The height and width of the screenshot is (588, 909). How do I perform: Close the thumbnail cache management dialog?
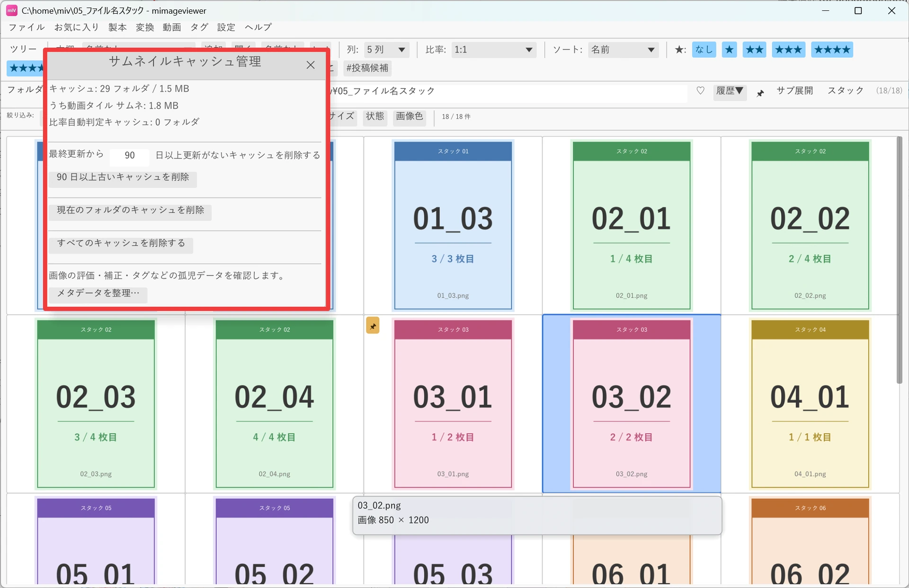pyautogui.click(x=311, y=65)
